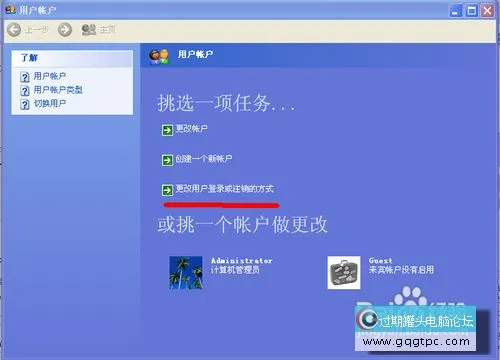Open the Guest account name
Viewport: 500px width, 360px height.
(x=380, y=261)
